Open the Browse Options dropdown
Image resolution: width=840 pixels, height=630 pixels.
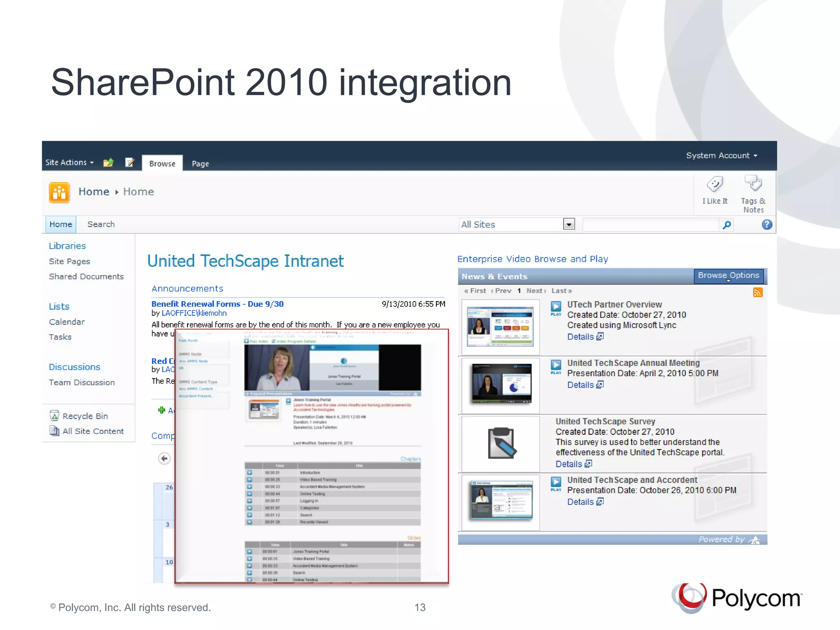tap(728, 276)
